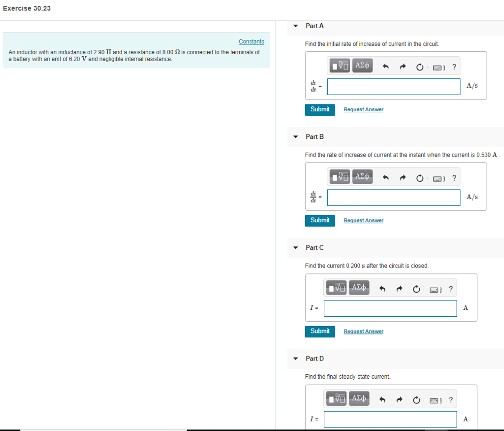
Task: Open the Constants link
Action: (252, 41)
